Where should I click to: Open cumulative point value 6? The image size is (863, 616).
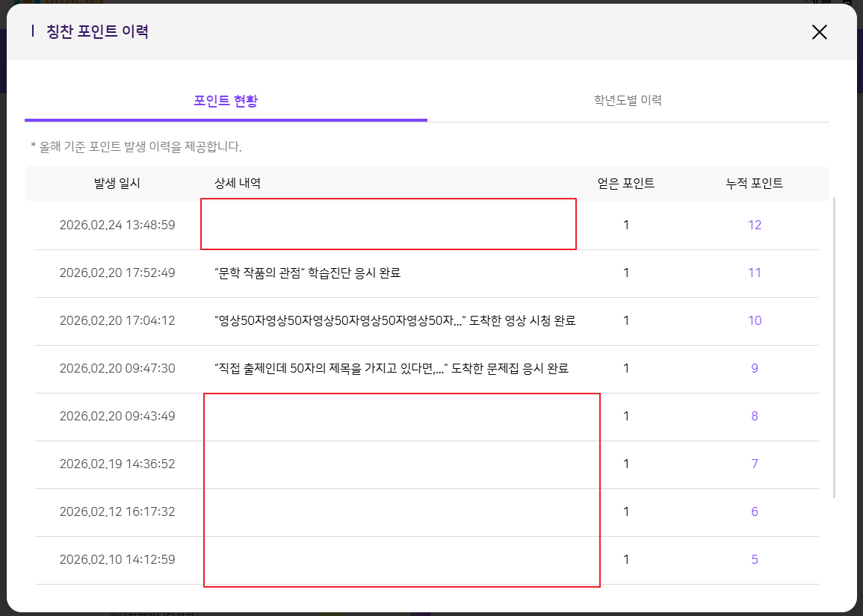[755, 511]
